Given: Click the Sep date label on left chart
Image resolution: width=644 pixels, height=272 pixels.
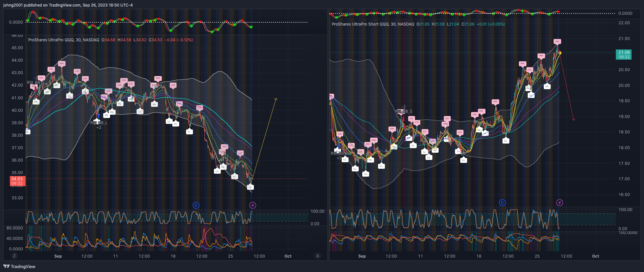Looking at the screenshot, I should click(x=58, y=256).
